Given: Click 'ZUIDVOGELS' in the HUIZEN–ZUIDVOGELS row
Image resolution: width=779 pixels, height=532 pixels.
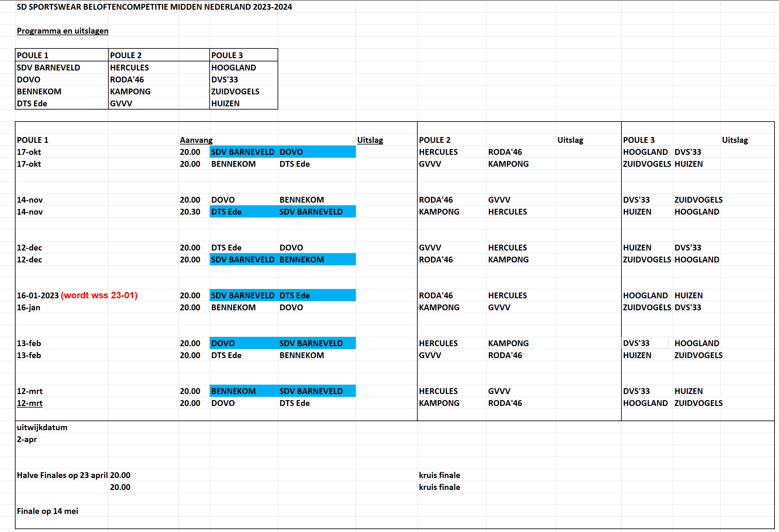Looking at the screenshot, I should coord(698,355).
